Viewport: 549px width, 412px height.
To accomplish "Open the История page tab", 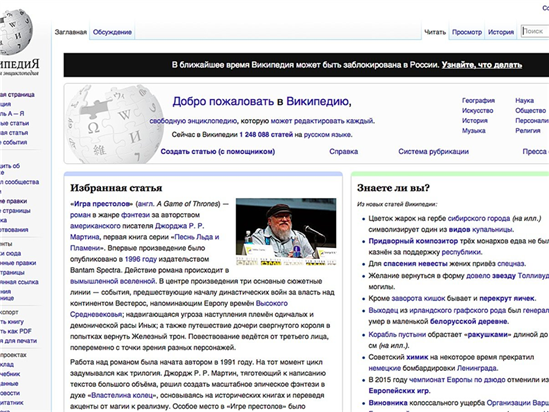I will click(x=501, y=32).
